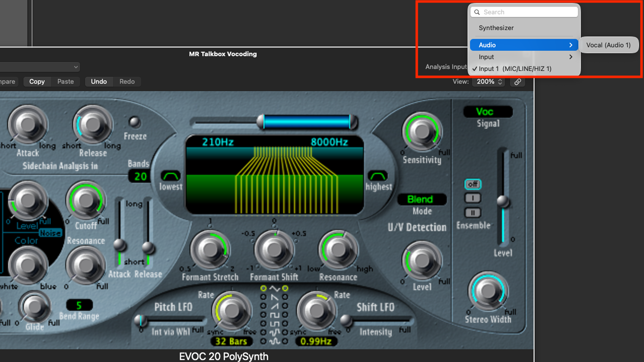Expand the Input submenu
The height and width of the screenshot is (362, 644).
click(524, 57)
